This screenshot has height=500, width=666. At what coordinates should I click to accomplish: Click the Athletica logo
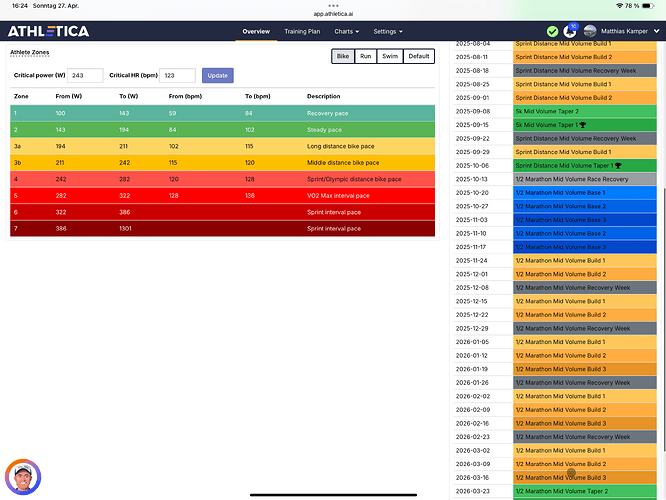pos(48,31)
